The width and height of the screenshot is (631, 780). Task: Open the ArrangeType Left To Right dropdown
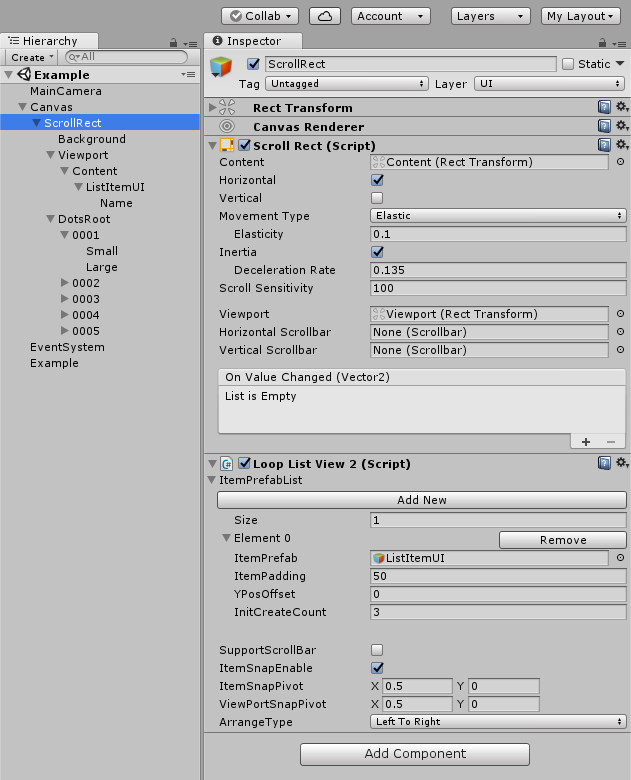498,721
